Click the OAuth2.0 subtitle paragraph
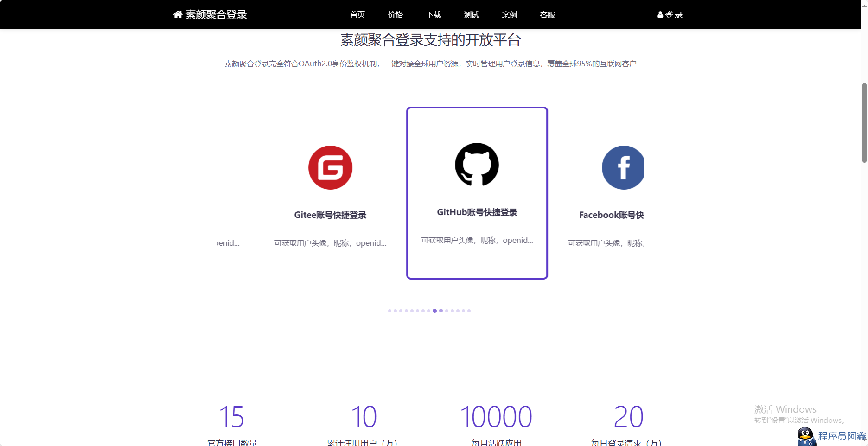Viewport: 868px width, 446px height. [431, 64]
